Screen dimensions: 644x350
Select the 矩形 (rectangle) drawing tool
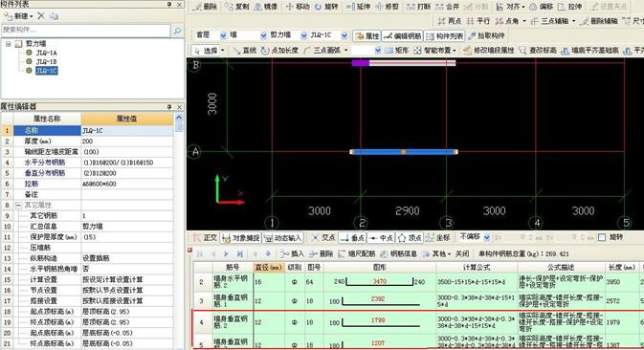[x=397, y=50]
